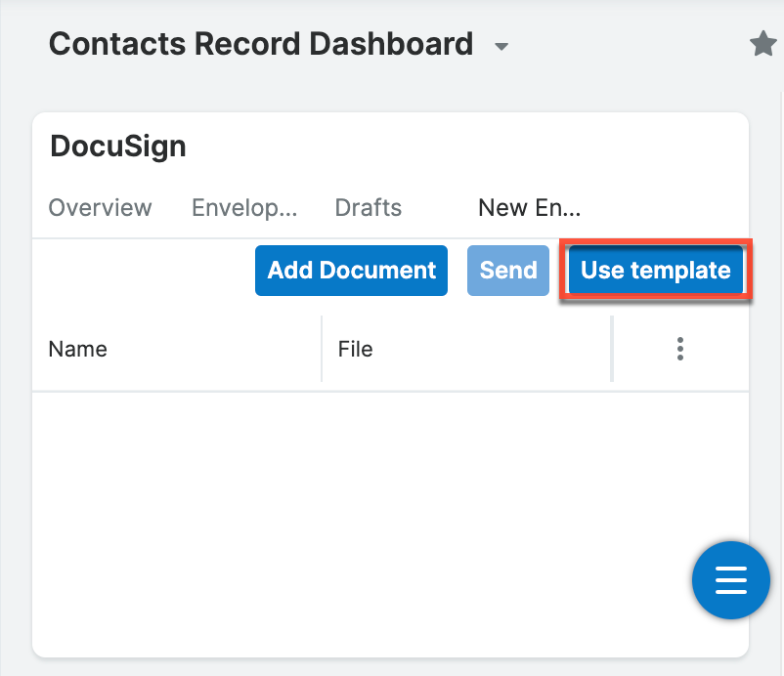Image resolution: width=784 pixels, height=676 pixels.
Task: Click the Contacts Record Dashboard title
Action: pos(260,43)
